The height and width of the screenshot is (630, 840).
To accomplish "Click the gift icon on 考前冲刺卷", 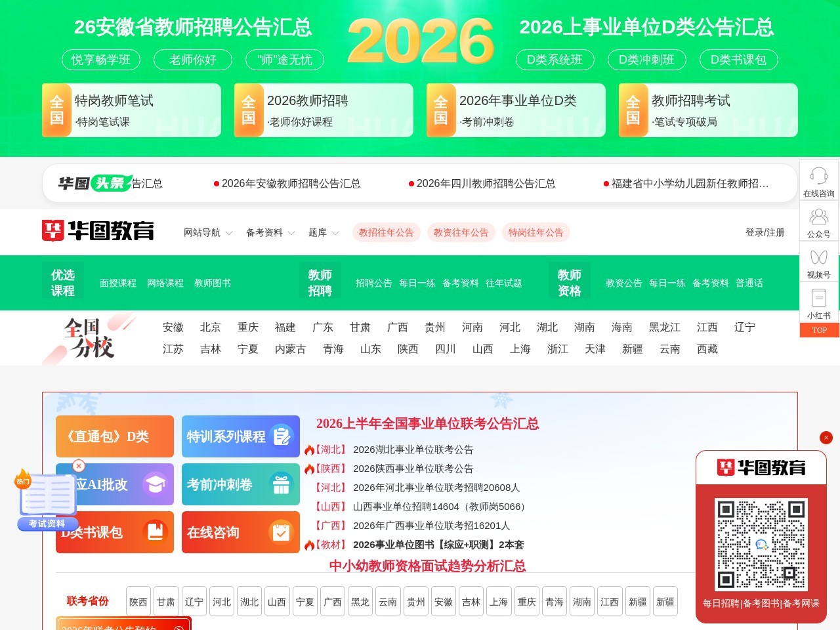I will tap(281, 484).
